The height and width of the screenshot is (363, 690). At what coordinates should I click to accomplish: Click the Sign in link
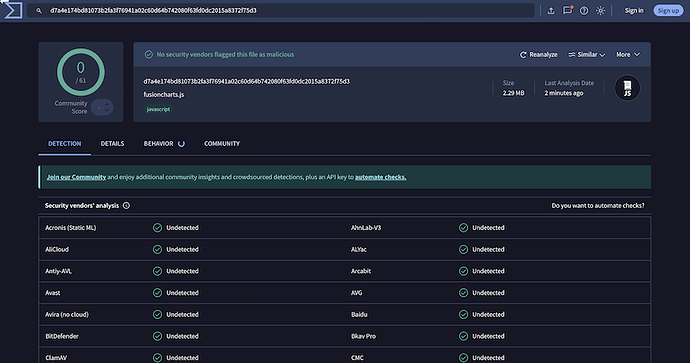(634, 11)
